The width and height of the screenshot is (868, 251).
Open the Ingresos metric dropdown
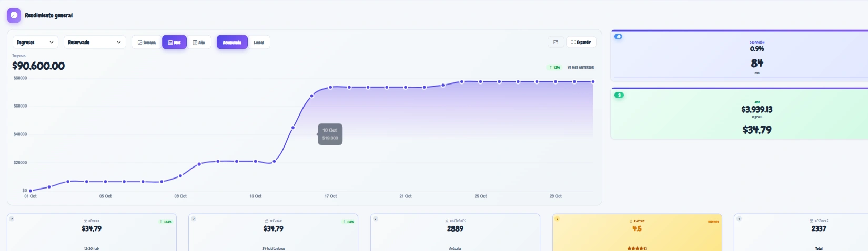coord(35,42)
